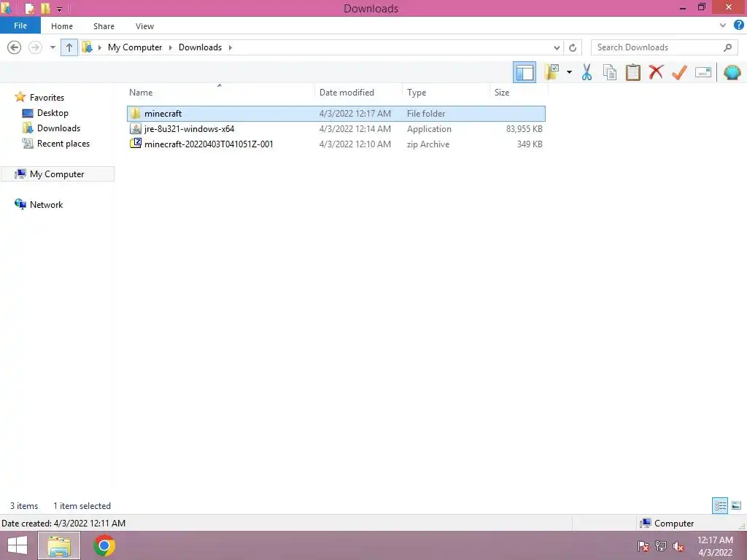Screen dimensions: 747x560
Task: Select the jre-8u321-windows-x64 file
Action: pyautogui.click(x=336, y=128)
